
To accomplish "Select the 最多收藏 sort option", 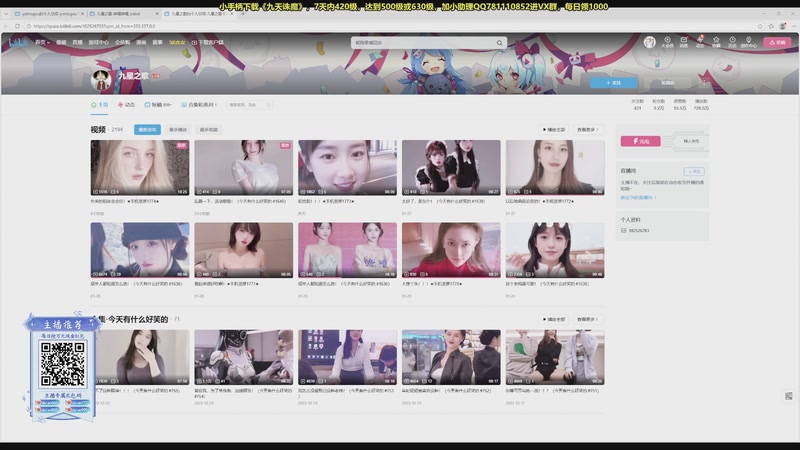I will click(x=209, y=130).
